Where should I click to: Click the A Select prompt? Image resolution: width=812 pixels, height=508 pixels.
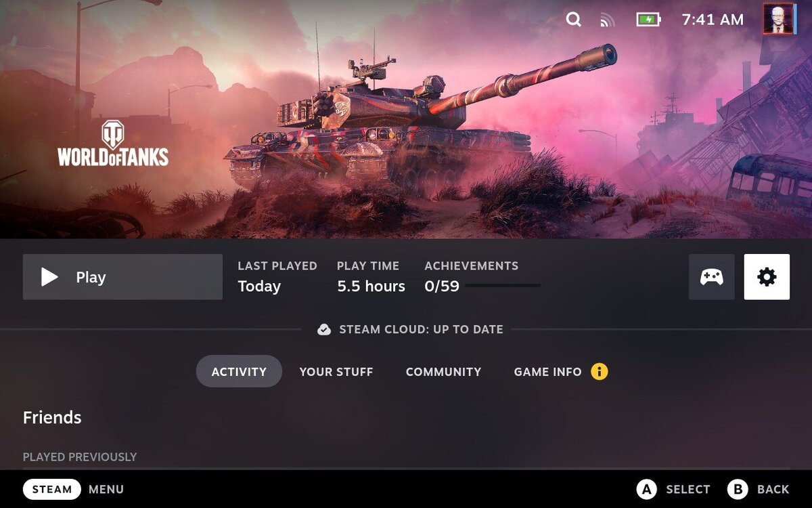[674, 489]
